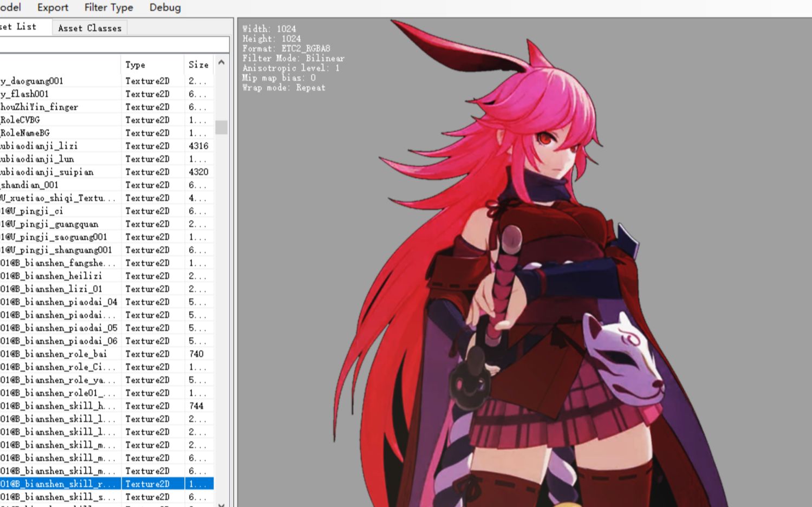Select the y_flash001 asset row

(107, 94)
